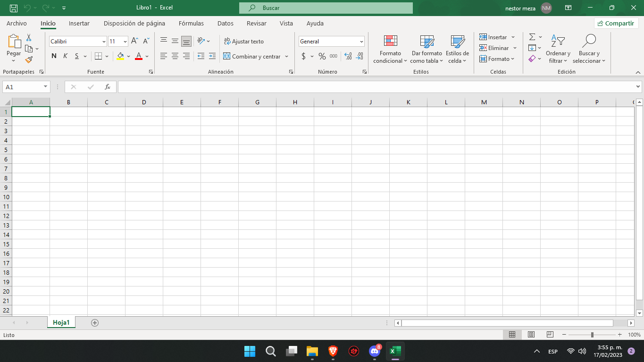
Task: Open Dar formato como tabla
Action: pyautogui.click(x=427, y=49)
